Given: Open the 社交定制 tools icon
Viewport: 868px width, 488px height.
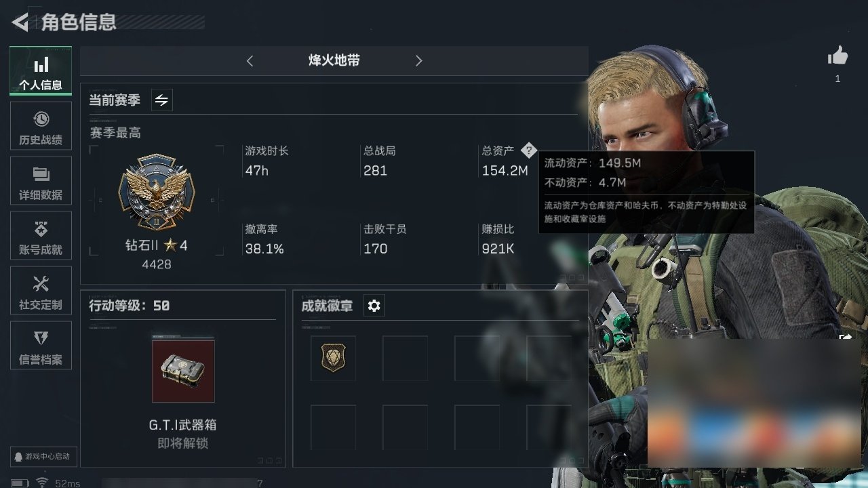Looking at the screenshot, I should (41, 291).
